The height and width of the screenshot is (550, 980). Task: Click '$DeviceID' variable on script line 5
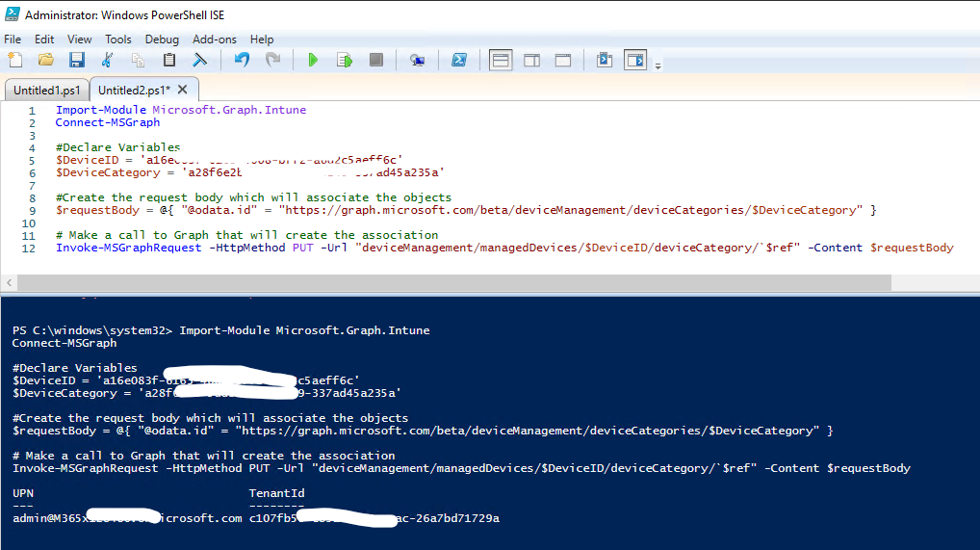[87, 160]
